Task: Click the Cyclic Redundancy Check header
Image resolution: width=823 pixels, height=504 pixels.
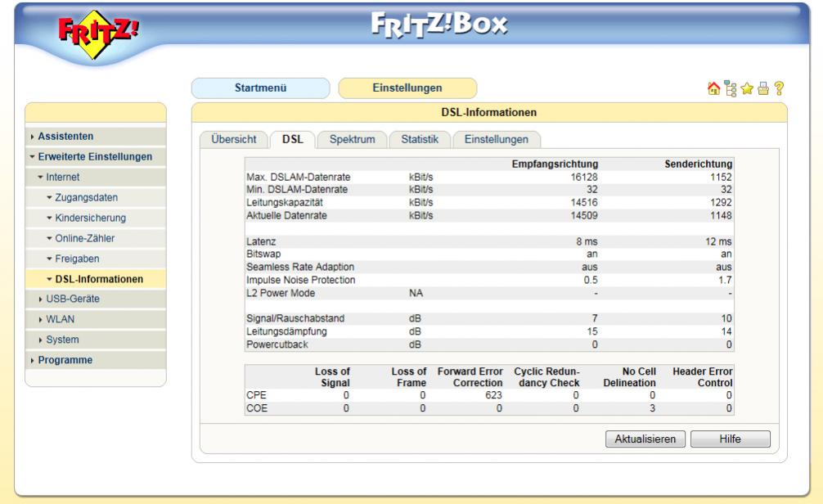Action: click(x=547, y=377)
